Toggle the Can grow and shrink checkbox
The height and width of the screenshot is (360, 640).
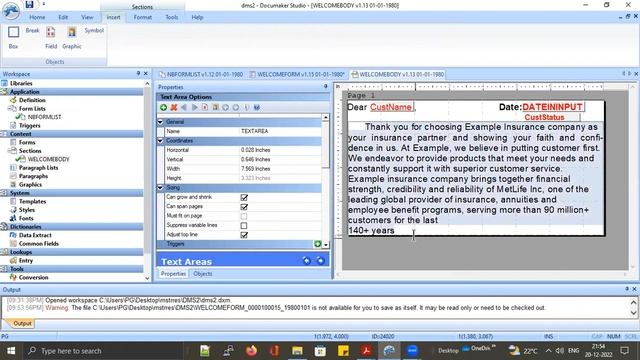244,197
